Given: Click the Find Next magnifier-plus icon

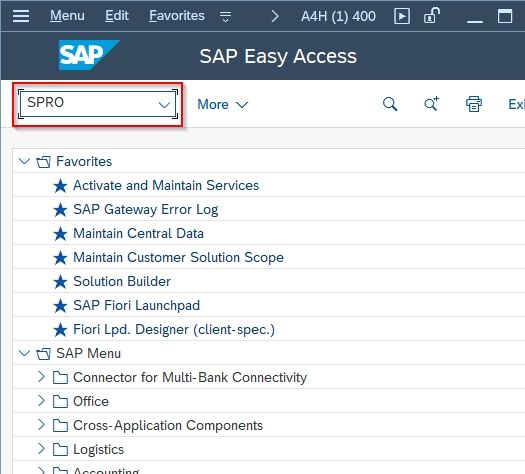Looking at the screenshot, I should tap(432, 104).
